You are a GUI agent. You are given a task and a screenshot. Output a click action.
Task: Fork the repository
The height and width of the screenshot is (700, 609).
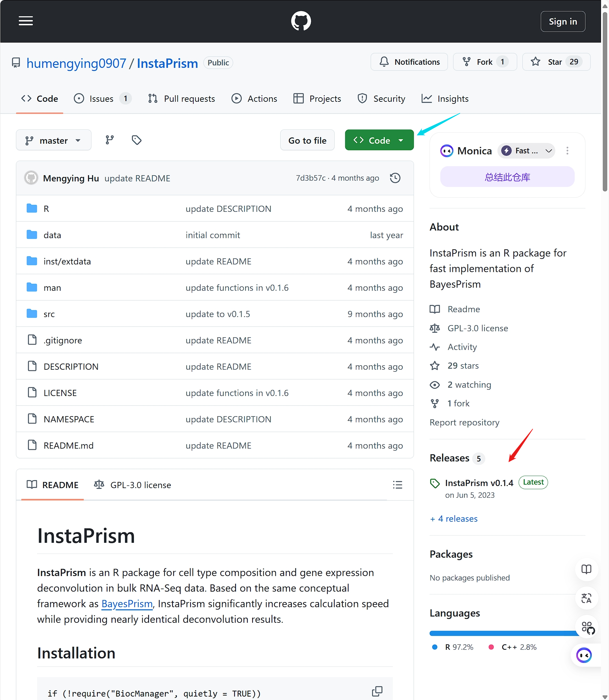[485, 62]
